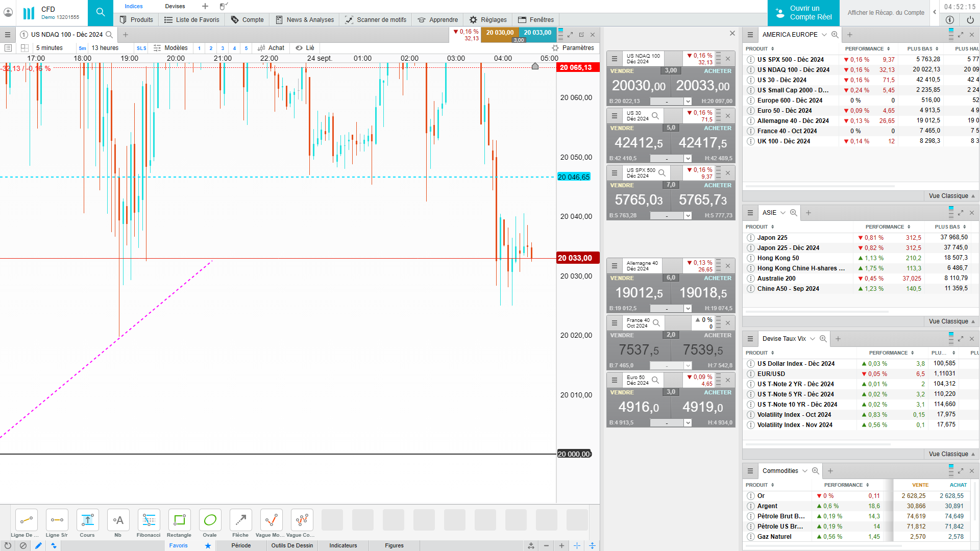
Task: Open the News & Analyses menu
Action: pos(305,20)
